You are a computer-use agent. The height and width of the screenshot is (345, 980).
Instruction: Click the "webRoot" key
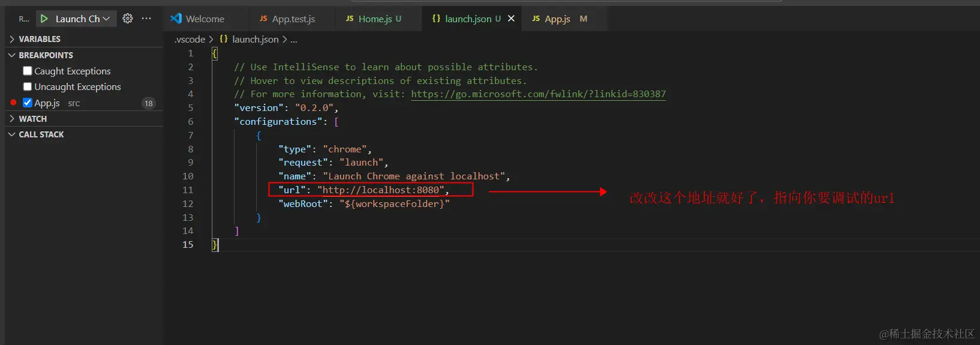(303, 203)
